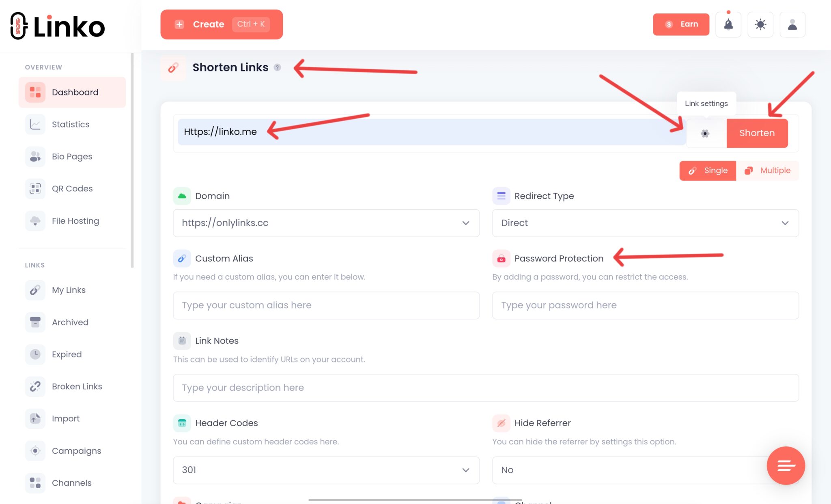831x504 pixels.
Task: Click the Shorten button
Action: pos(757,133)
